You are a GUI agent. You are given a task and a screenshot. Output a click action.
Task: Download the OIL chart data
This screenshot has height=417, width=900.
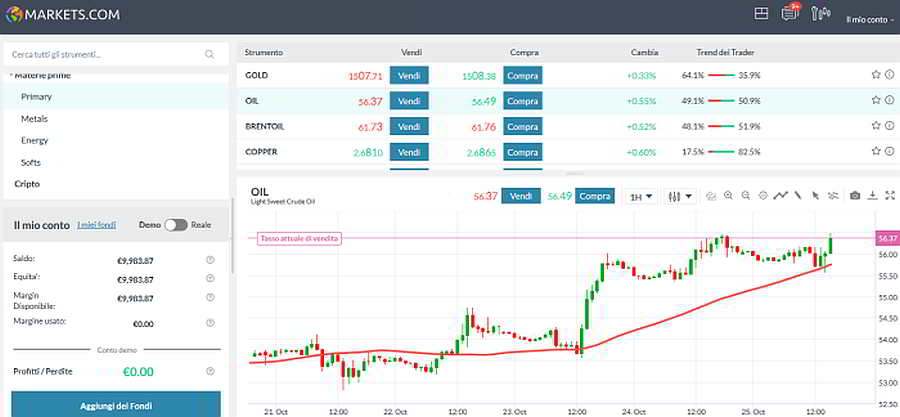873,196
